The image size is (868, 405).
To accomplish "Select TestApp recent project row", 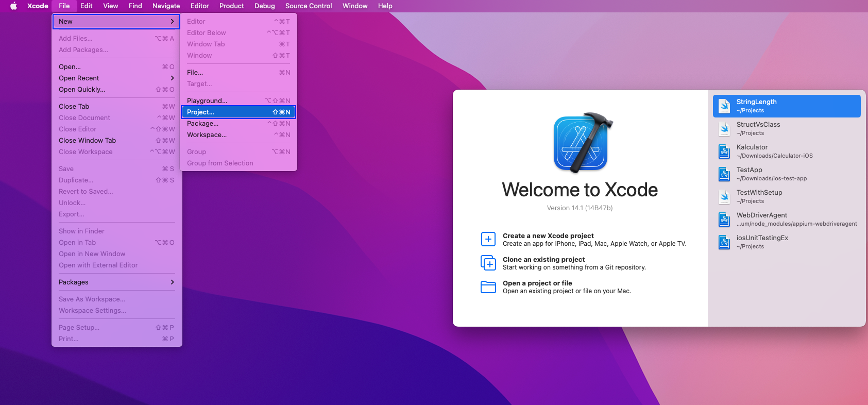I will 787,174.
